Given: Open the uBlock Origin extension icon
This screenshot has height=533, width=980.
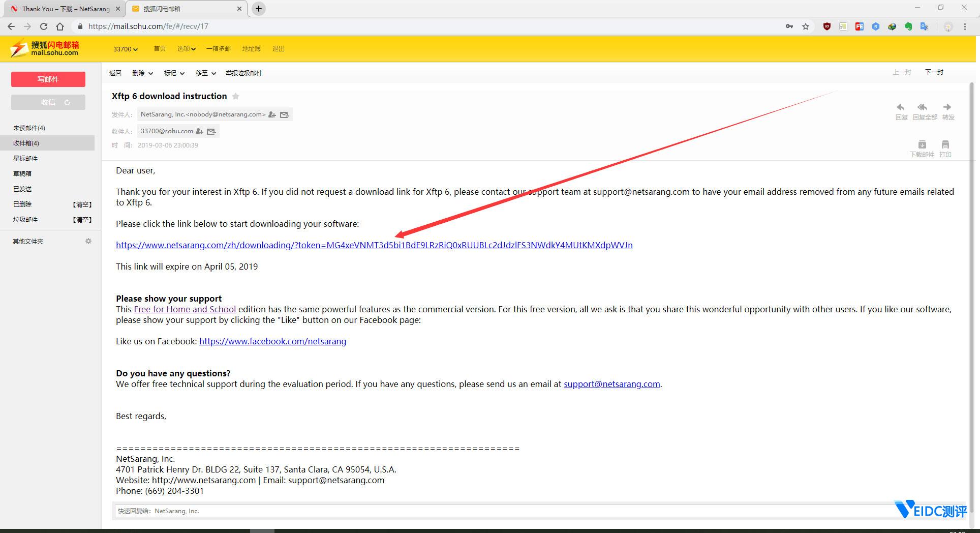Looking at the screenshot, I should [x=827, y=26].
